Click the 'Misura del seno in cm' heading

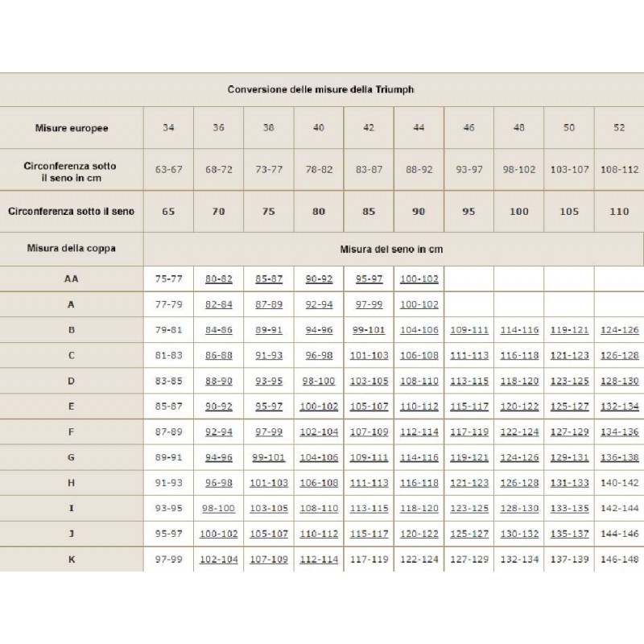pos(393,250)
